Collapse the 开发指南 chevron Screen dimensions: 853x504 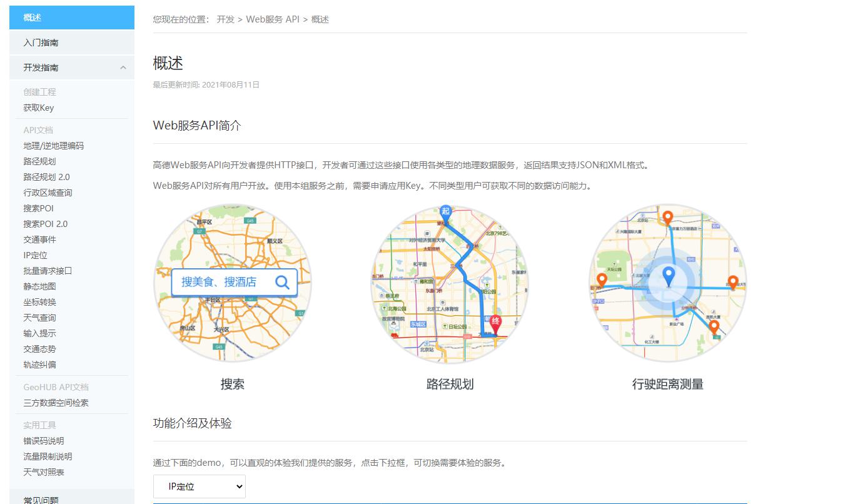point(123,68)
